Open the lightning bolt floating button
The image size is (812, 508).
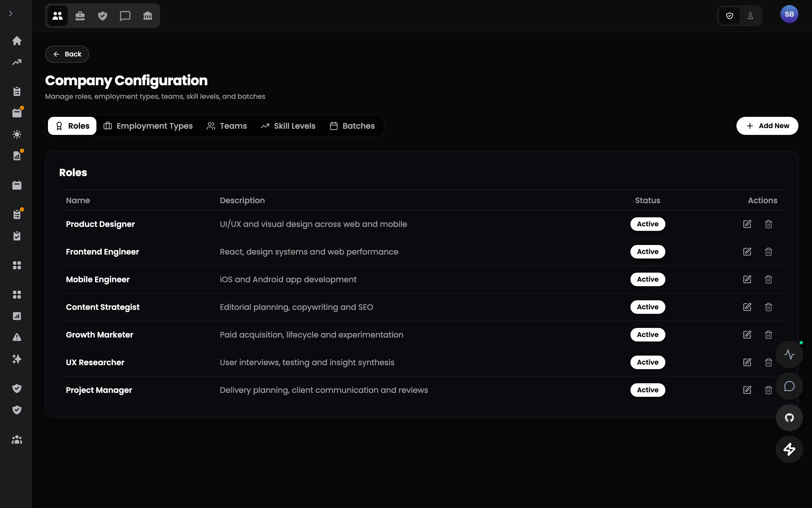[789, 449]
